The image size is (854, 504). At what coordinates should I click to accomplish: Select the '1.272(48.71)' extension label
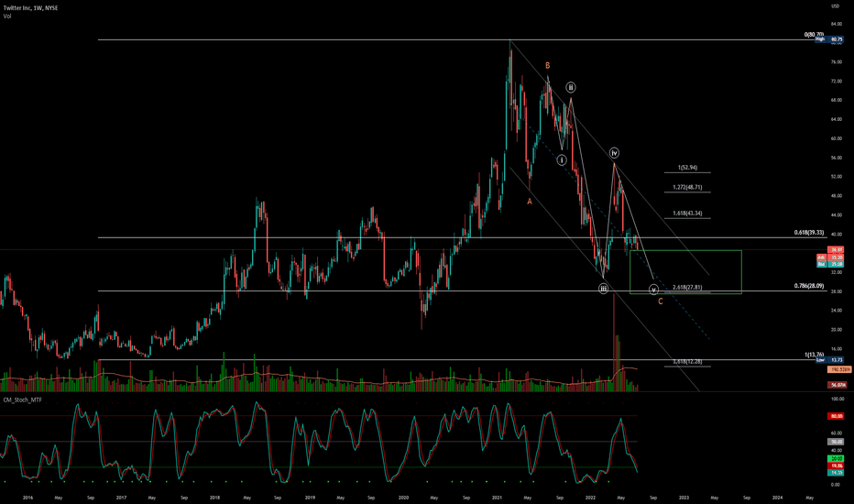click(687, 188)
